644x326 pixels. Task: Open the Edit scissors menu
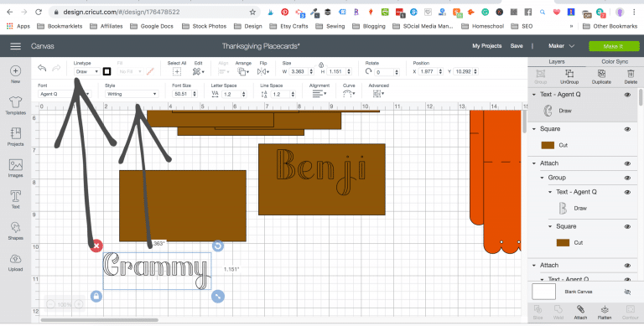(x=199, y=71)
